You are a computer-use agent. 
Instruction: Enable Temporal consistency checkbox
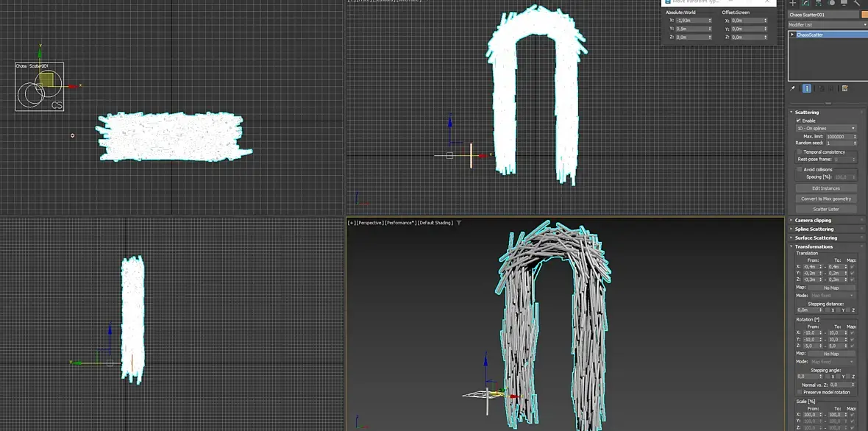pos(800,152)
